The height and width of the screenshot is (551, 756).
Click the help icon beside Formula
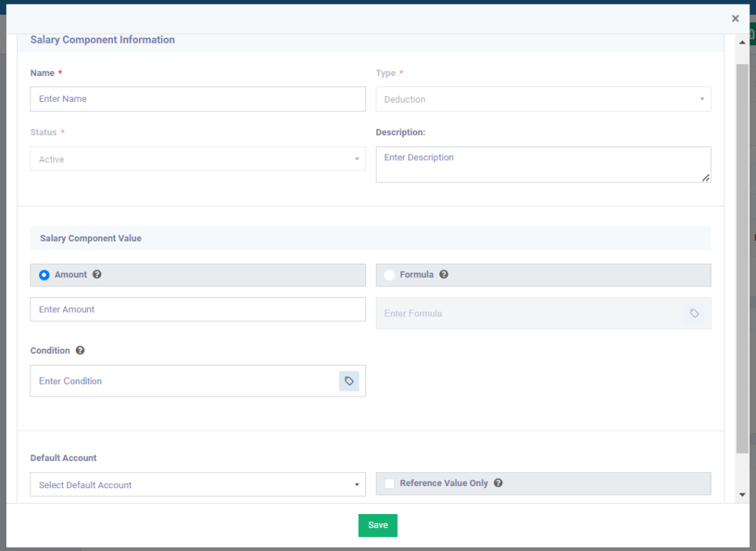pos(444,275)
